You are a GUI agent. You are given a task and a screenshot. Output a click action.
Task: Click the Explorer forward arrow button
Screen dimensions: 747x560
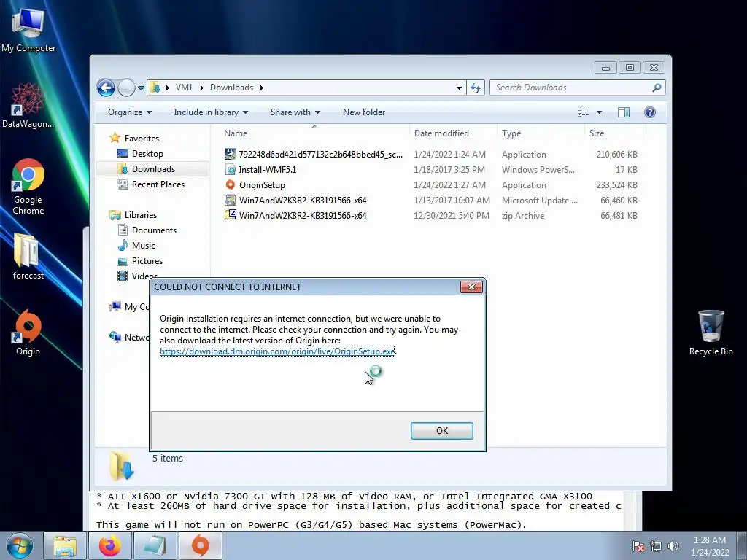[126, 87]
